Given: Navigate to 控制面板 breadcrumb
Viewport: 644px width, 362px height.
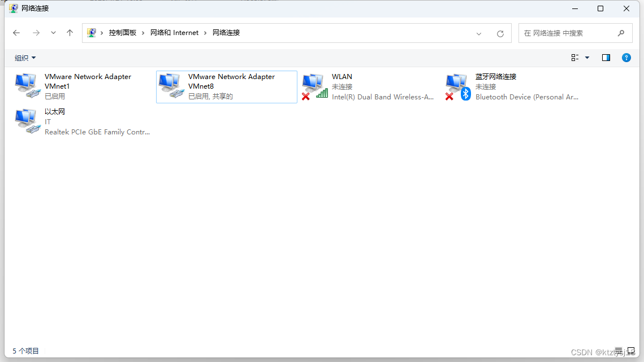Looking at the screenshot, I should click(x=122, y=33).
